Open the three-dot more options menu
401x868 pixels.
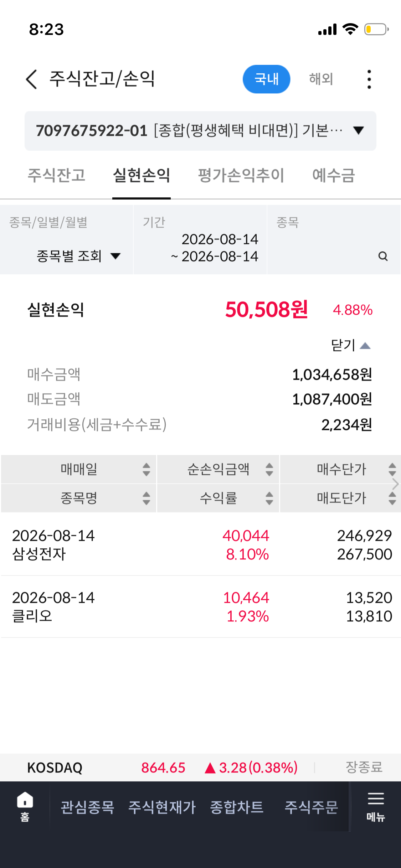(369, 79)
